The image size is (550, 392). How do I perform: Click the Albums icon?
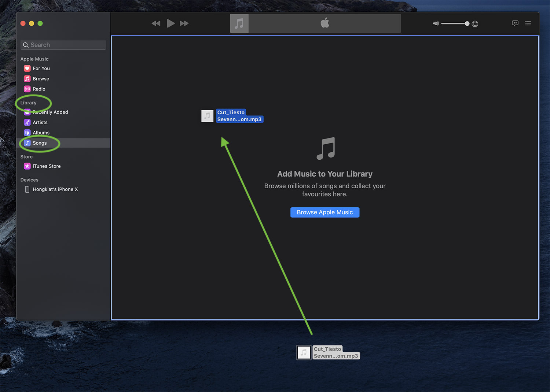pyautogui.click(x=27, y=133)
